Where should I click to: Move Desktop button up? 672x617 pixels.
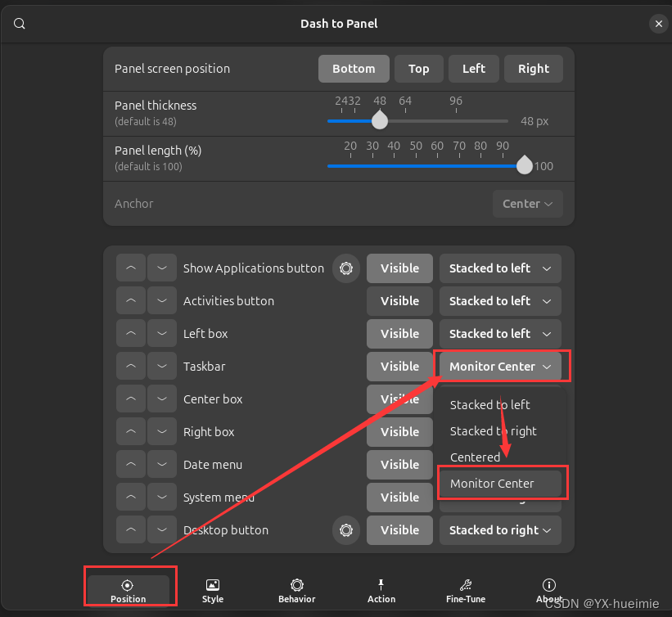(x=131, y=530)
